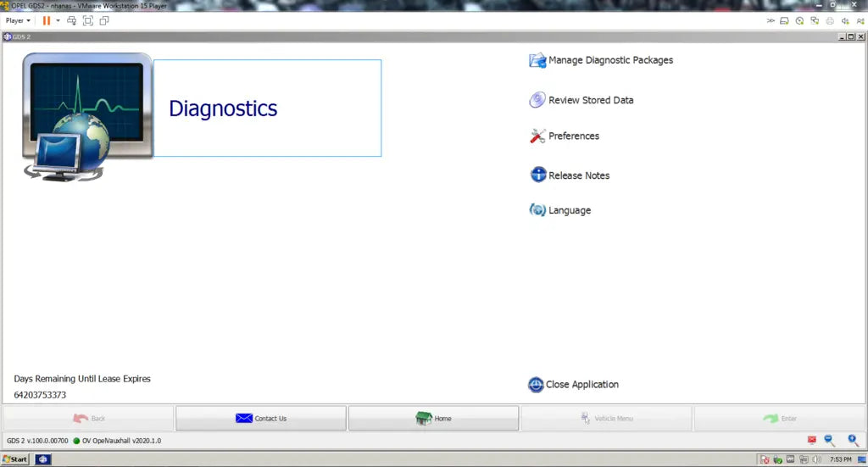This screenshot has height=467, width=868.
Task: Open the Windows Start menu
Action: point(14,459)
